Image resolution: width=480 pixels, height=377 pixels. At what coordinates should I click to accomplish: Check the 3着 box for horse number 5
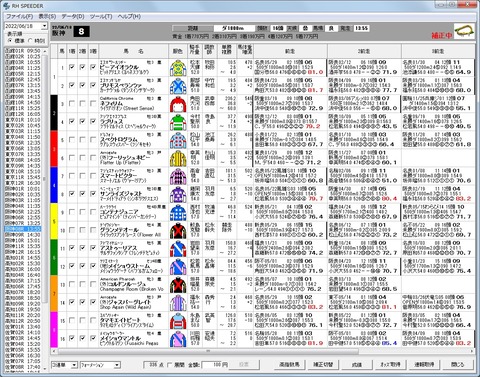[x=93, y=140]
